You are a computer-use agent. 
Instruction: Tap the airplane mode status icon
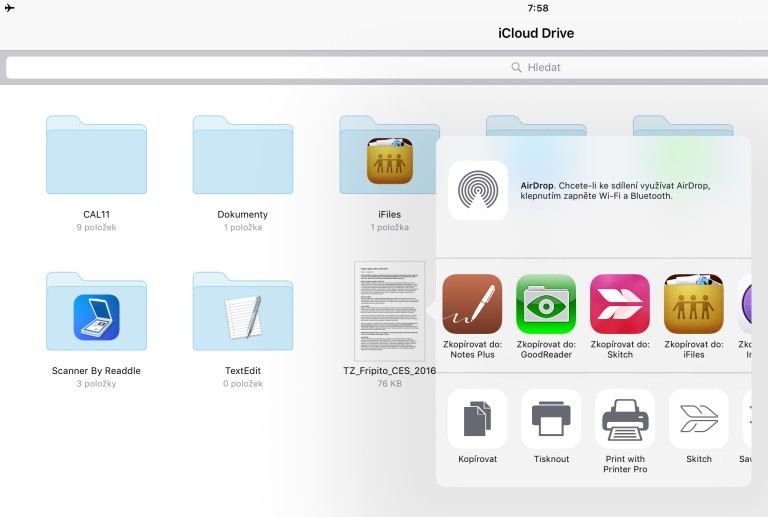pyautogui.click(x=10, y=8)
